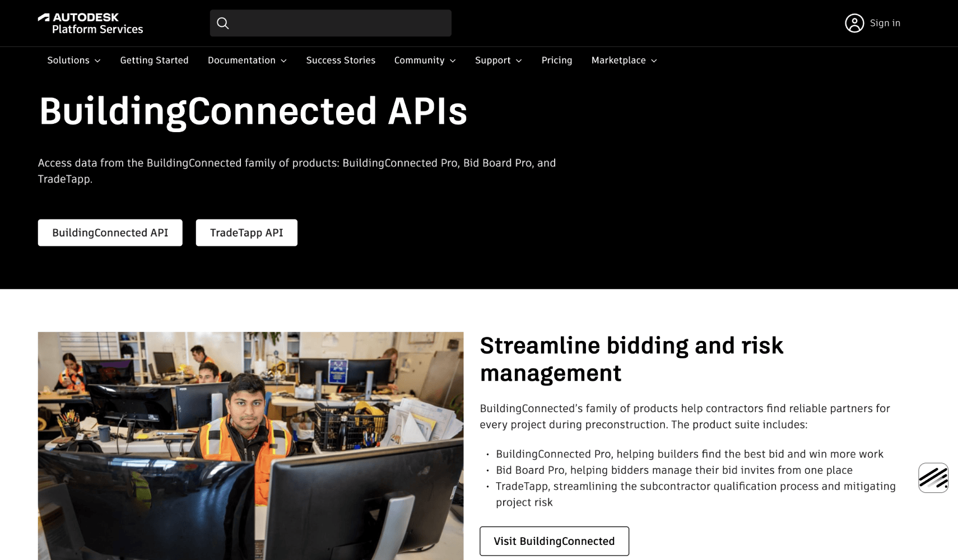Click the Autodesk Platform Services logo
Viewport: 958px width, 560px height.
coord(90,23)
